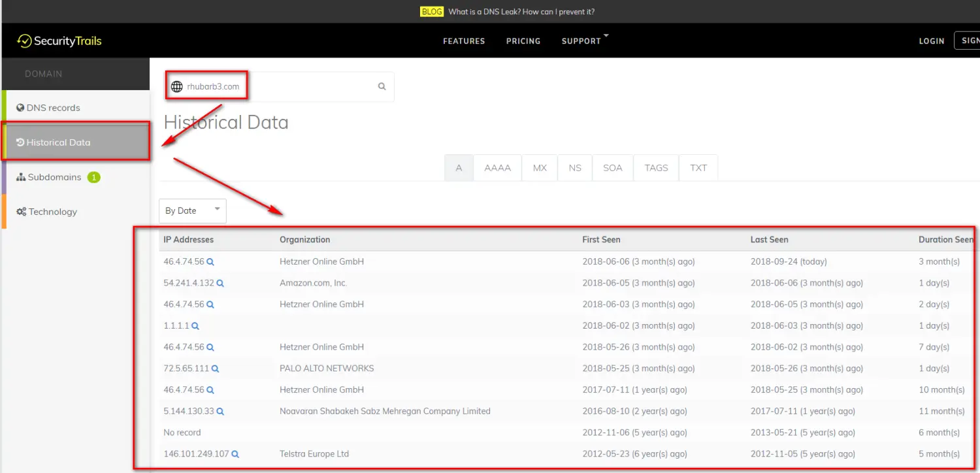The width and height of the screenshot is (980, 473).
Task: Click the IP Addresses column header
Action: [x=189, y=240]
